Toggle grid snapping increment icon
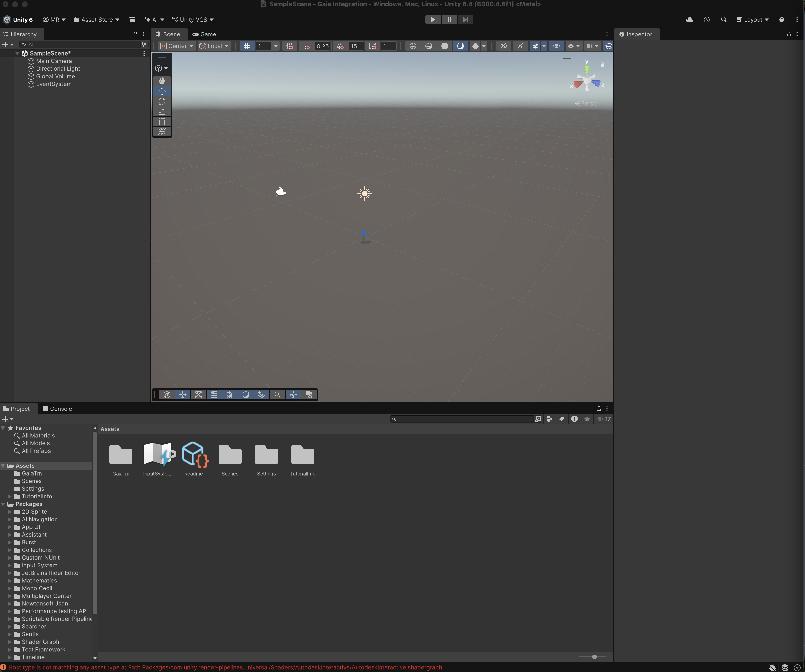Screen dimensions: 805x672 [x=290, y=46]
